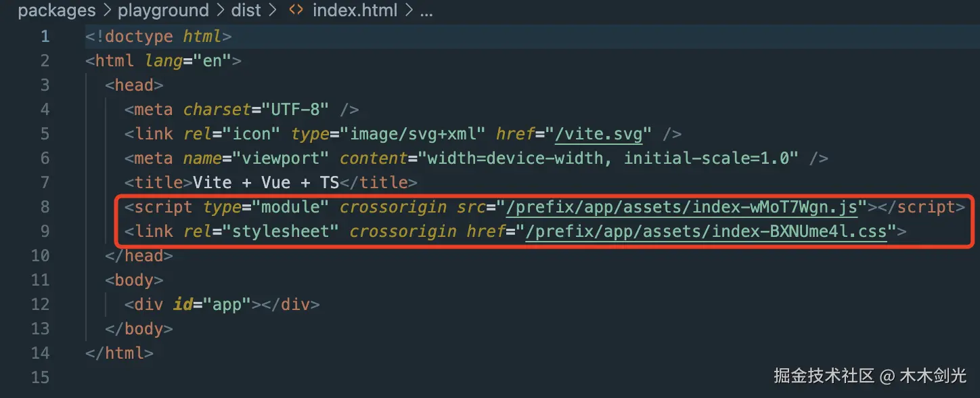Click the rel="icon" attribute

click(232, 134)
